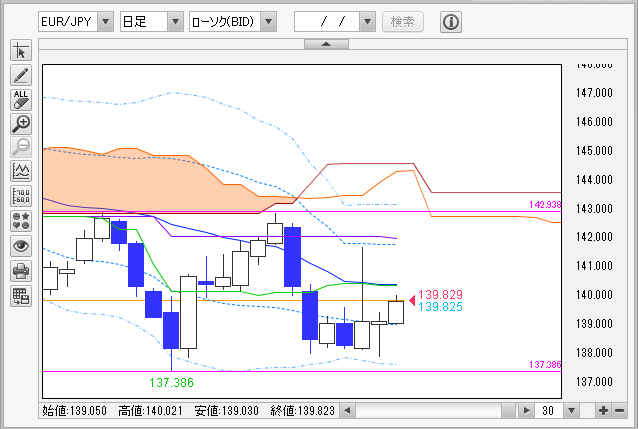
Task: Select the pencil line drawing tool
Action: coord(21,75)
